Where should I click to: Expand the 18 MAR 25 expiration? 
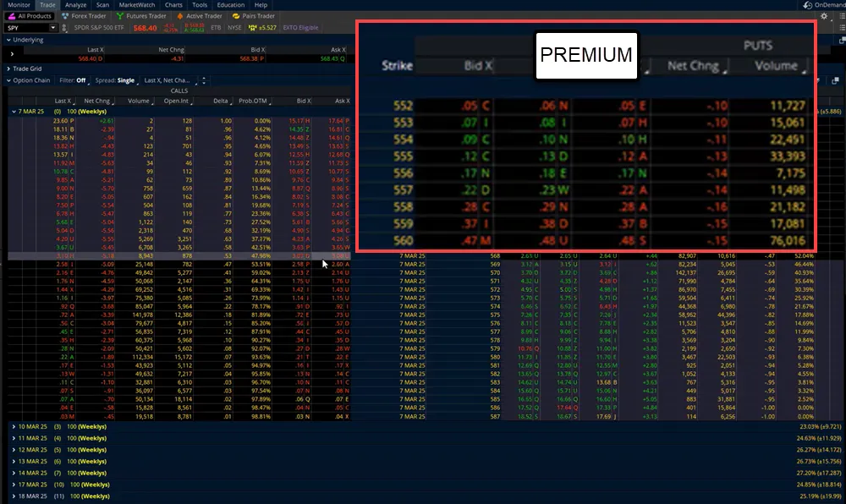tap(14, 496)
